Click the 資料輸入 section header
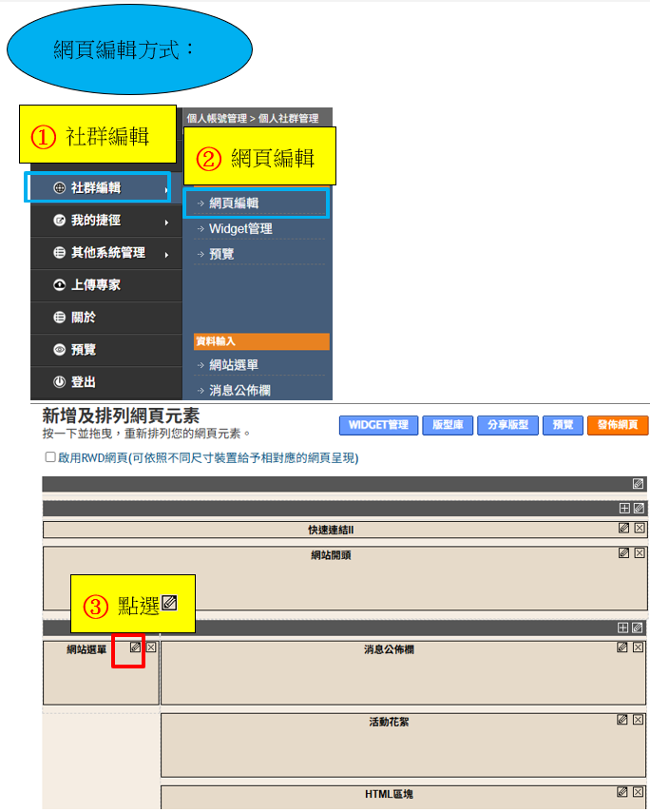Screen dimensions: 650x812 tap(261, 341)
